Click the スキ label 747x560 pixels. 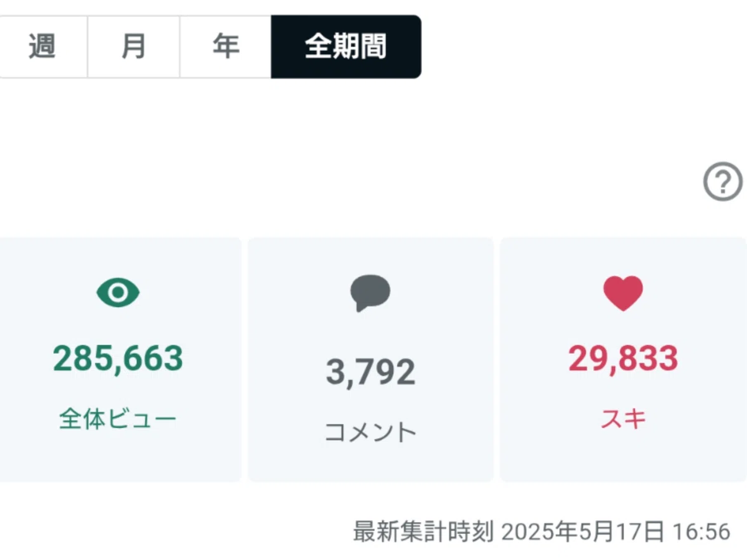click(x=623, y=419)
